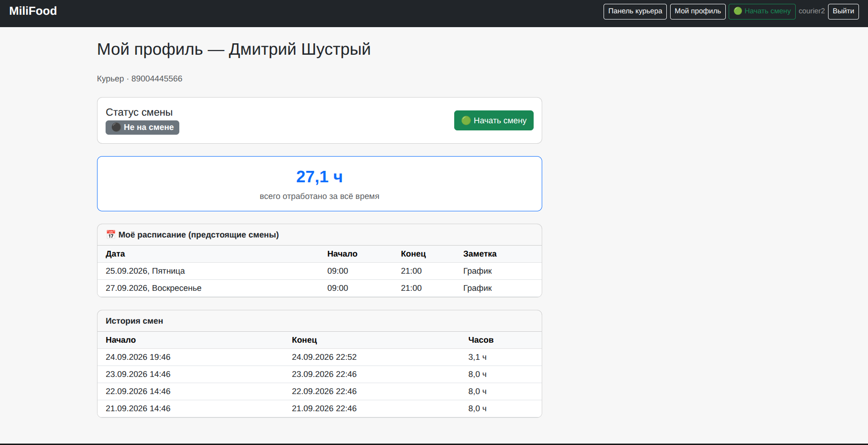Click navbar Начать смену outlined button
This screenshot has width=868, height=445.
click(x=762, y=11)
